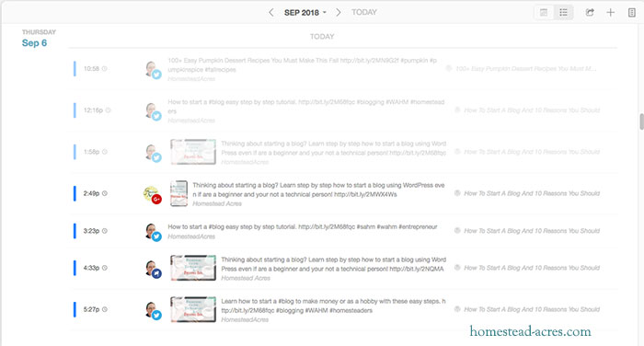Open the project link on the 2:49p row
The height and width of the screenshot is (346, 644).
pyautogui.click(x=532, y=193)
